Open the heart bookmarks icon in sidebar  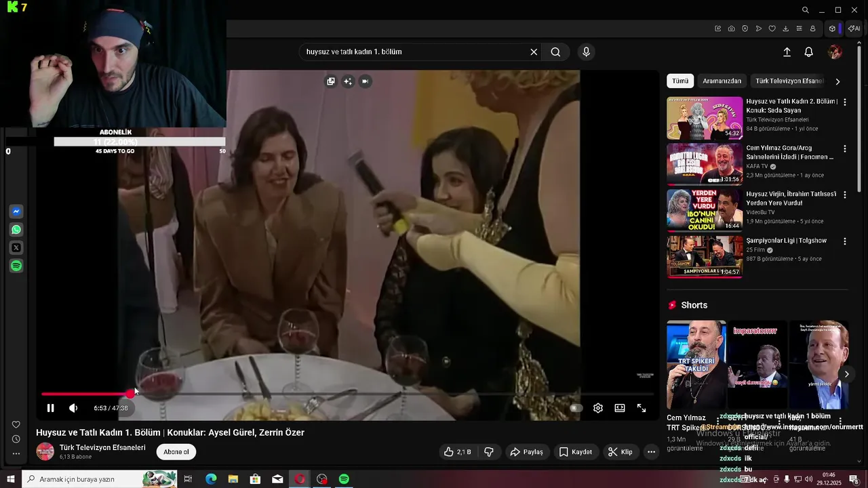click(x=16, y=425)
